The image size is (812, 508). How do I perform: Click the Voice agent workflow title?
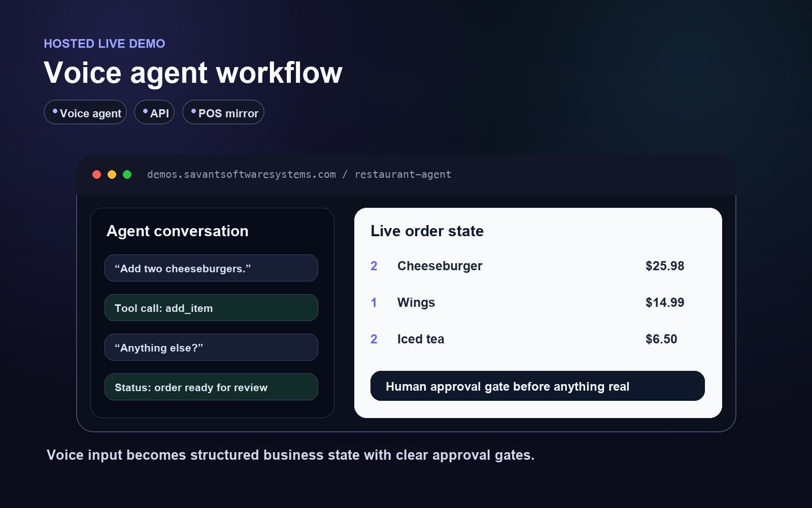[193, 73]
